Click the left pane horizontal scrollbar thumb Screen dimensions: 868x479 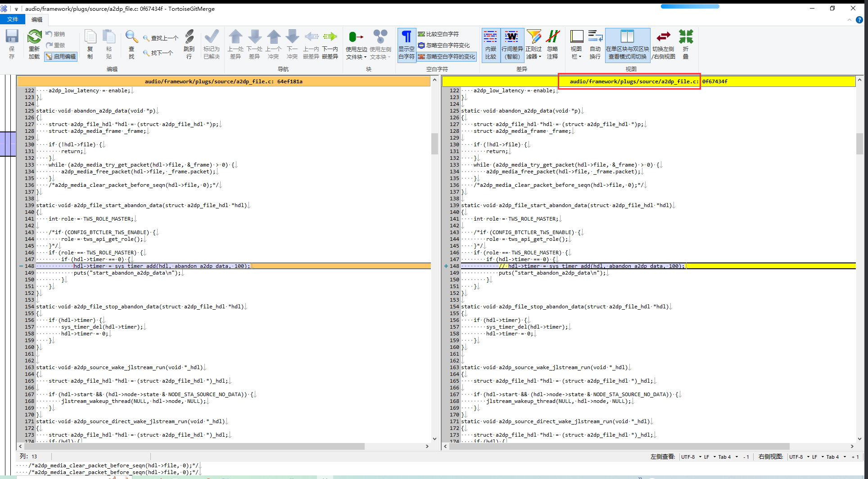coord(194,446)
